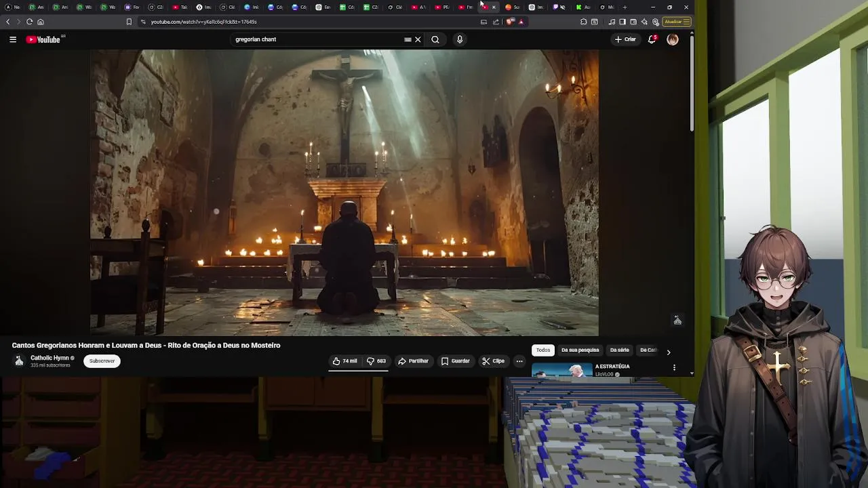The image size is (868, 488).
Task: Dislike the video, 683
Action: click(376, 361)
